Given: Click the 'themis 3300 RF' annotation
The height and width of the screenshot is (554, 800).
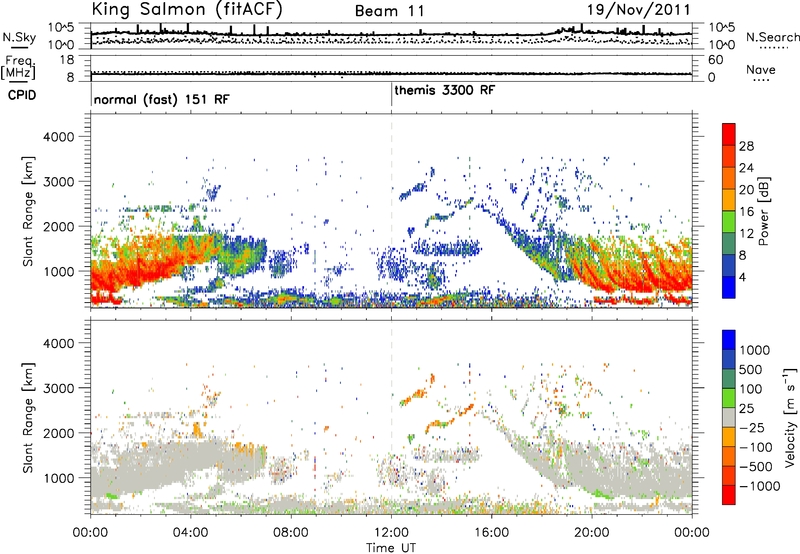Looking at the screenshot, I should coord(444,90).
